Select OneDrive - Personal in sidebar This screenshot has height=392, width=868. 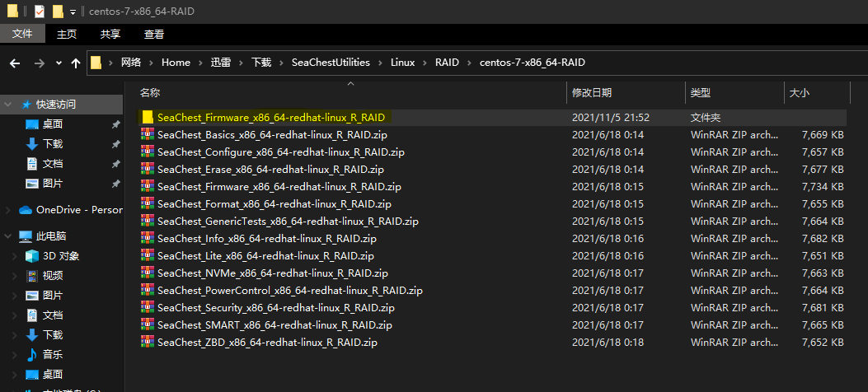tap(79, 210)
